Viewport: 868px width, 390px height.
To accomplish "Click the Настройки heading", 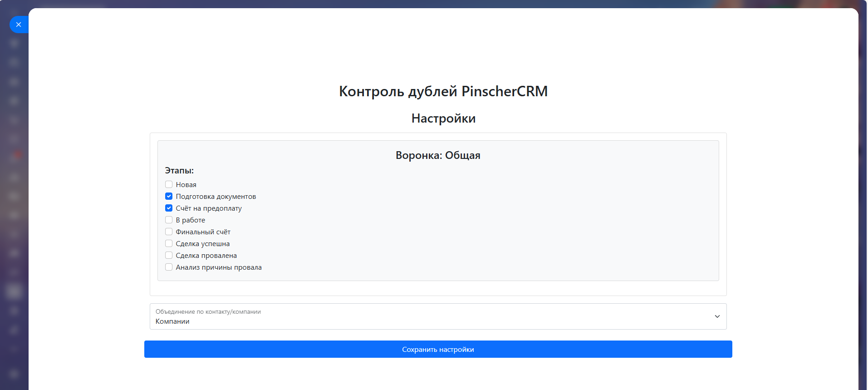I will (x=443, y=118).
